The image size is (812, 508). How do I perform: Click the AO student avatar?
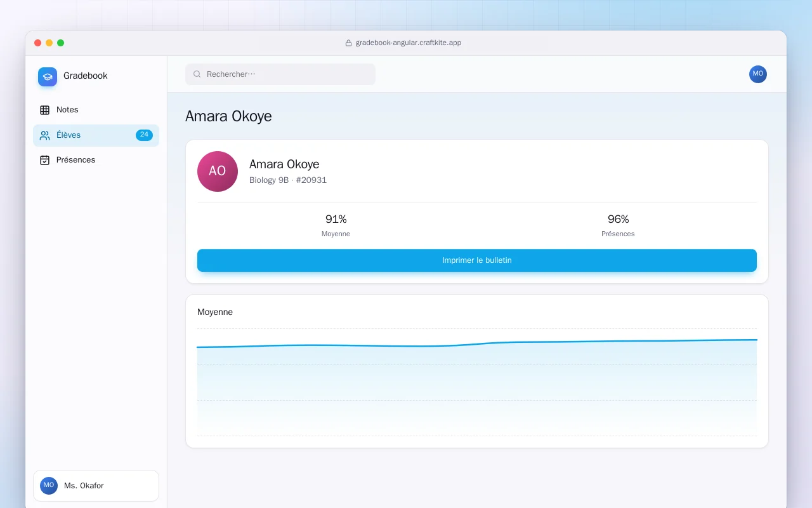(x=218, y=171)
